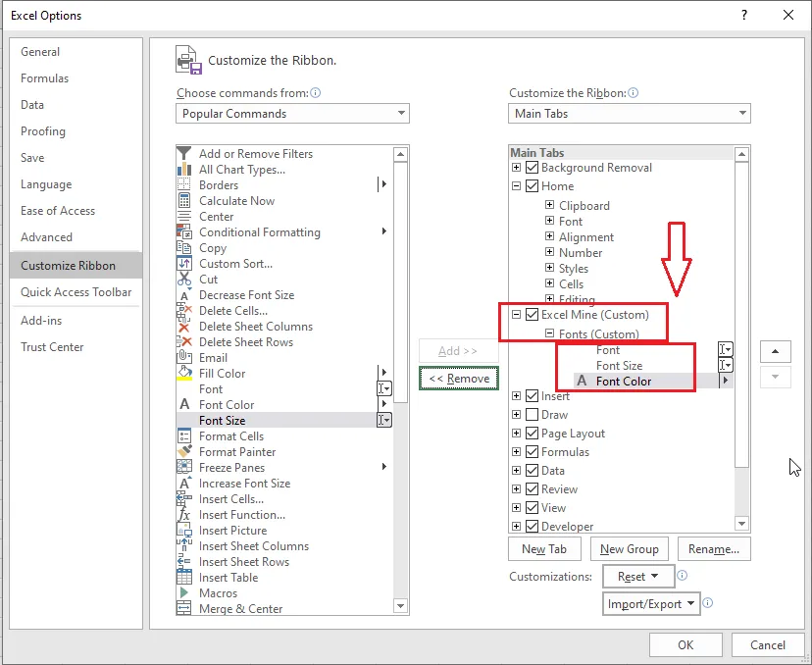Screen dimensions: 812x665
Task: Click the Cancel button
Action: tap(768, 644)
